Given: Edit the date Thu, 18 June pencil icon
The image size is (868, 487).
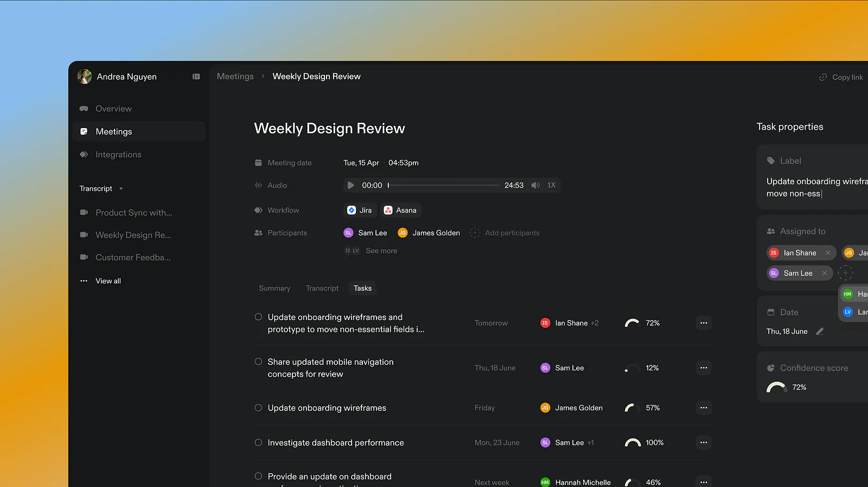Looking at the screenshot, I should click(820, 331).
